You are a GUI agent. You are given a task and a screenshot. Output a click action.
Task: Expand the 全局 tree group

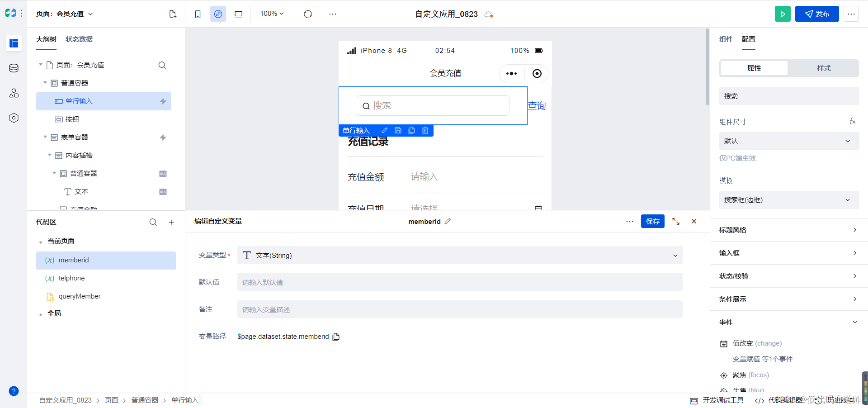41,314
